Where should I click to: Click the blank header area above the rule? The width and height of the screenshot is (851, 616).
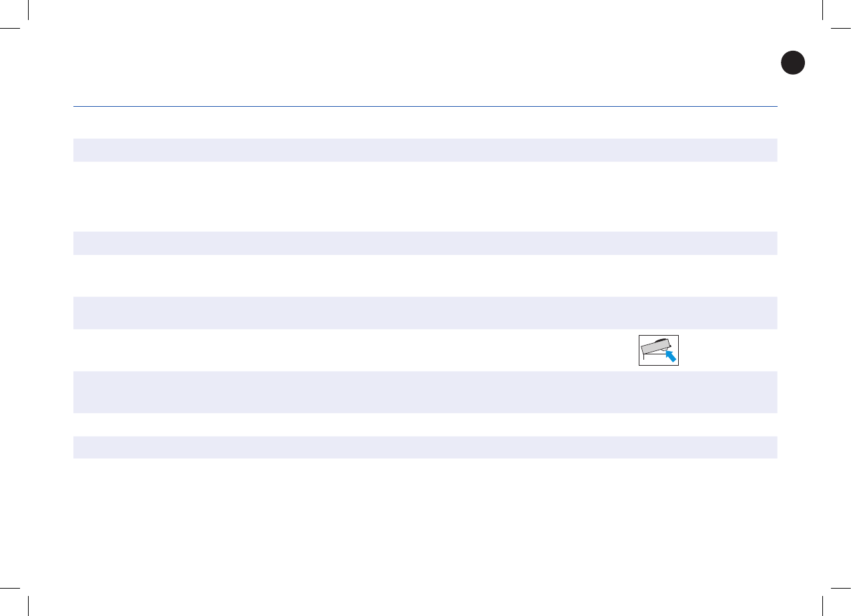pos(424,67)
